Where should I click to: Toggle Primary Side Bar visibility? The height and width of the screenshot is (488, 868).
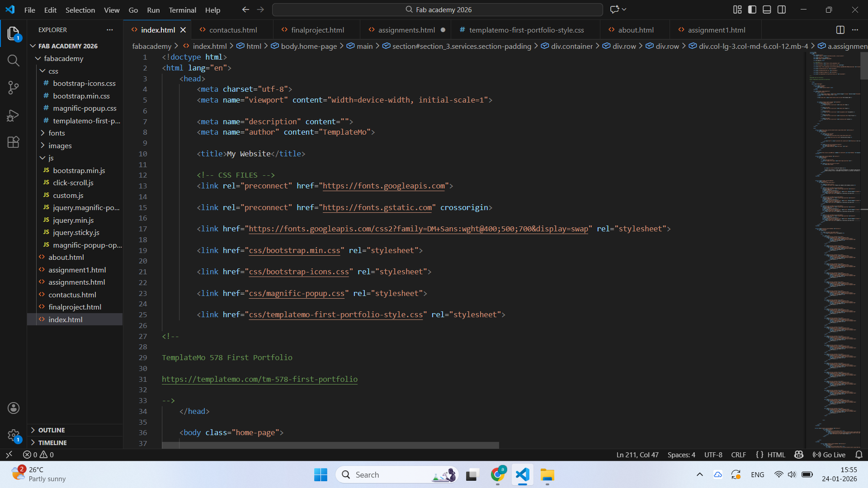(752, 9)
